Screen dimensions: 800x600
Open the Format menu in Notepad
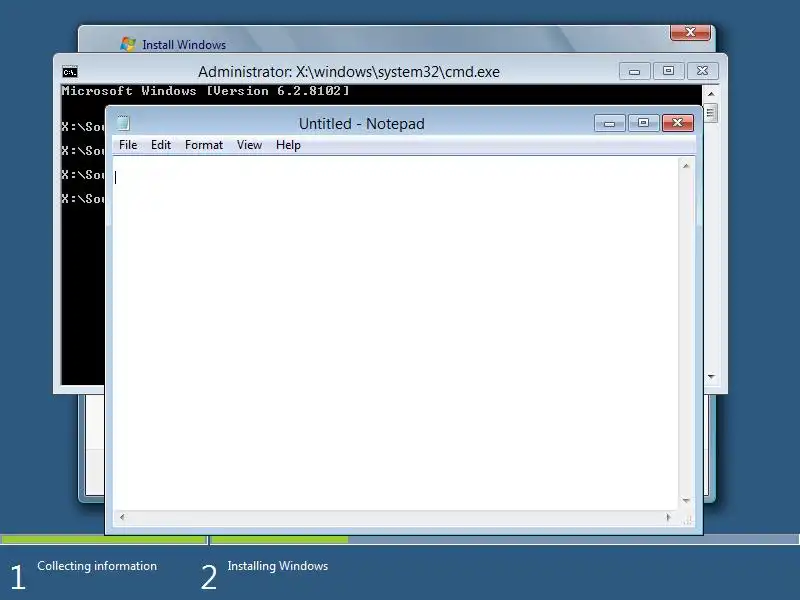pos(204,145)
